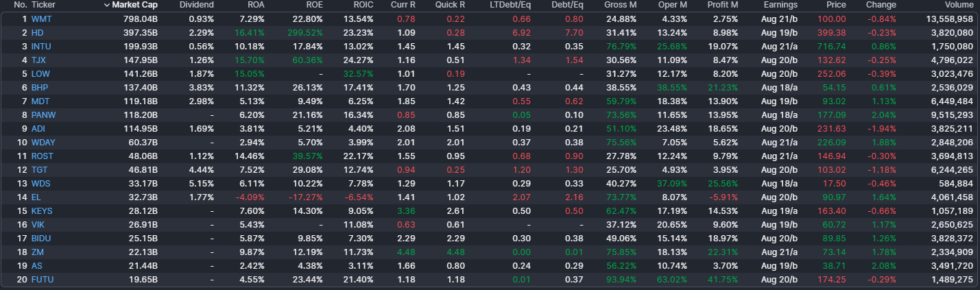Sort by Price column header
Viewport: 980px width, 290px height.
836,5
